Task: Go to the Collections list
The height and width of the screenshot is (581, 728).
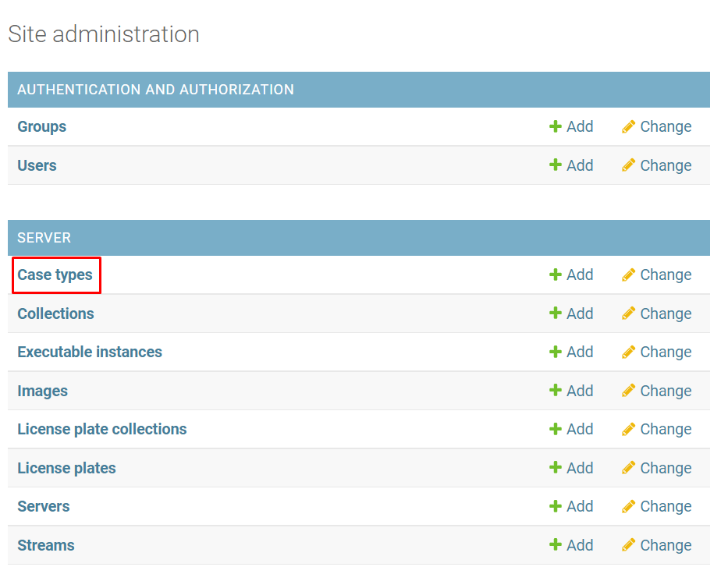Action: pyautogui.click(x=56, y=314)
